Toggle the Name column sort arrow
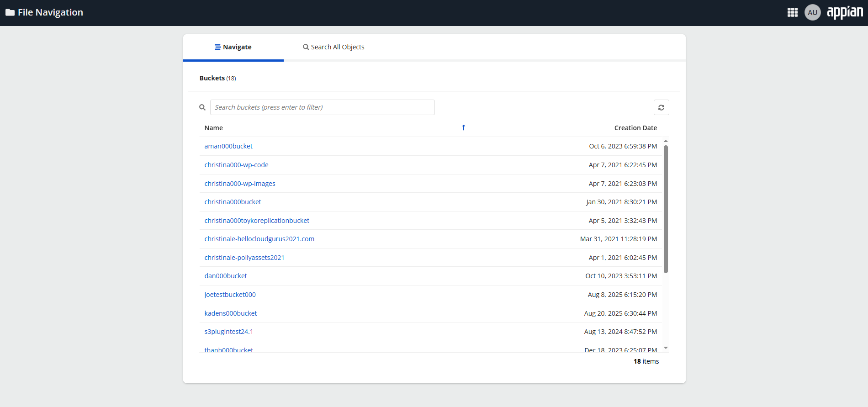868x407 pixels. 463,128
